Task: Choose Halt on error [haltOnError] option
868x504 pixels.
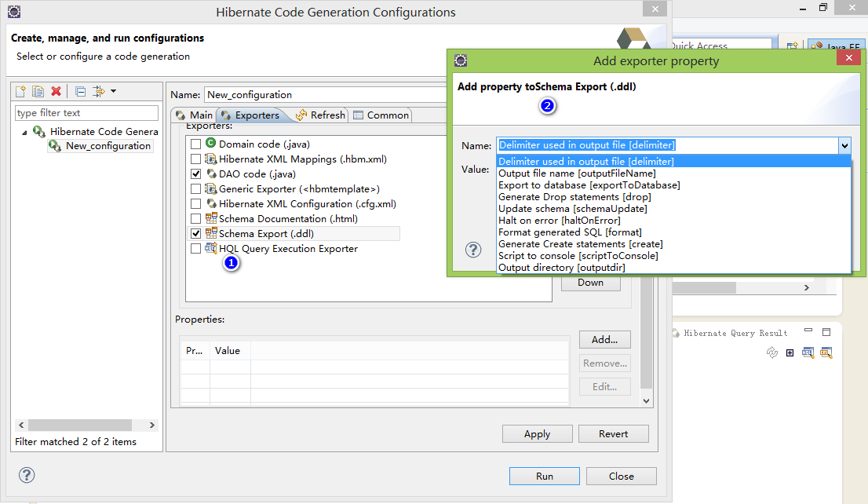Action: coord(673,220)
